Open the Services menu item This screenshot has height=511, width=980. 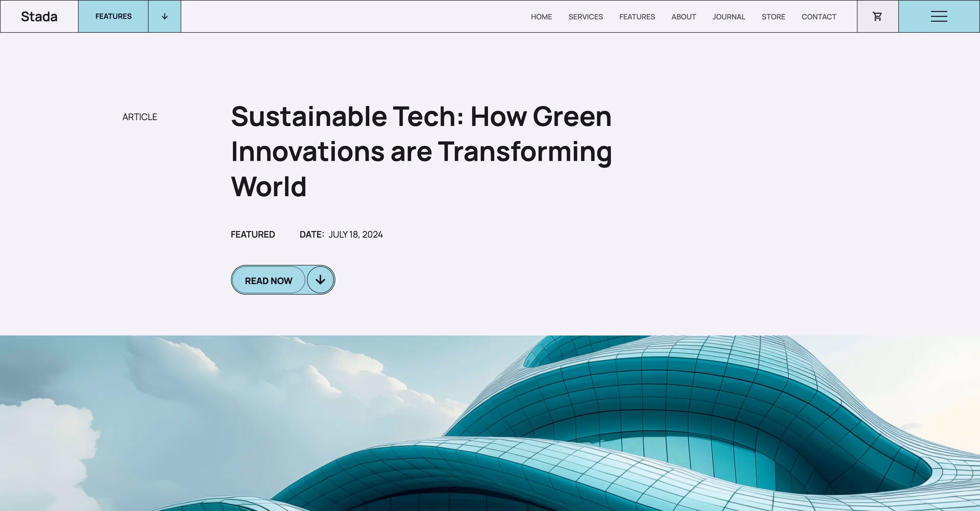(x=585, y=17)
